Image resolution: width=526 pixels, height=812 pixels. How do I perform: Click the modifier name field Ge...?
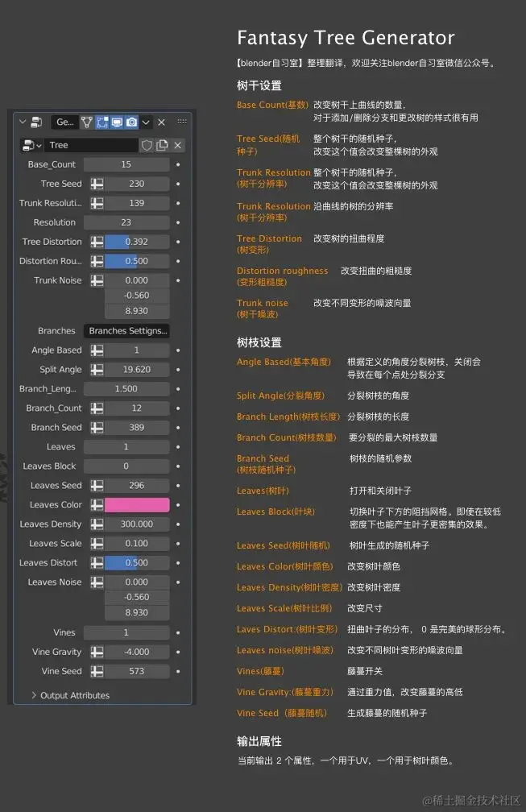[65, 122]
